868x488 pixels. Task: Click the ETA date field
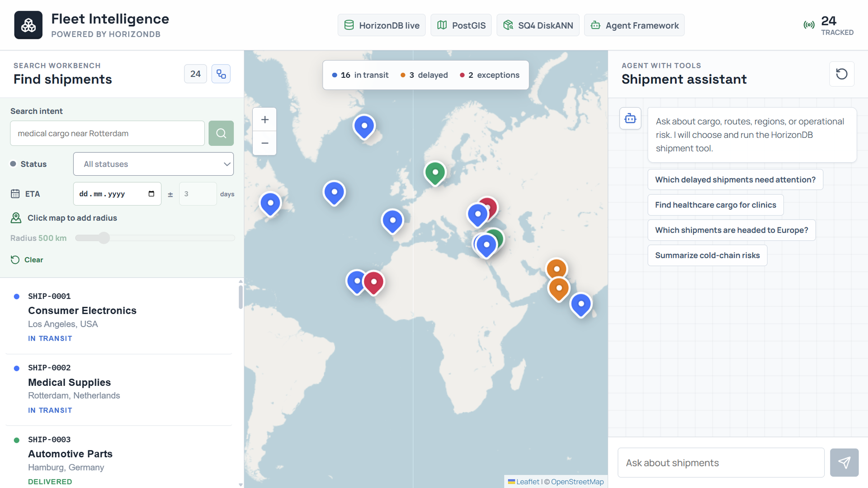[117, 194]
